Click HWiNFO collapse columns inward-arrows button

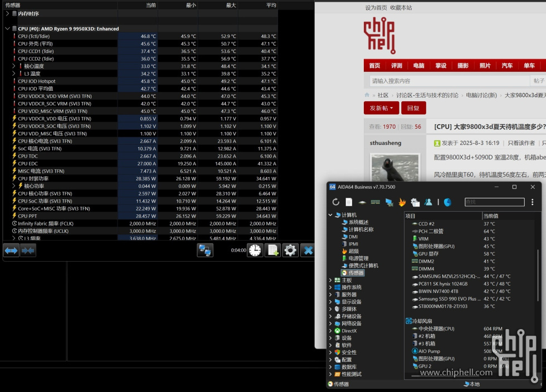pos(28,251)
